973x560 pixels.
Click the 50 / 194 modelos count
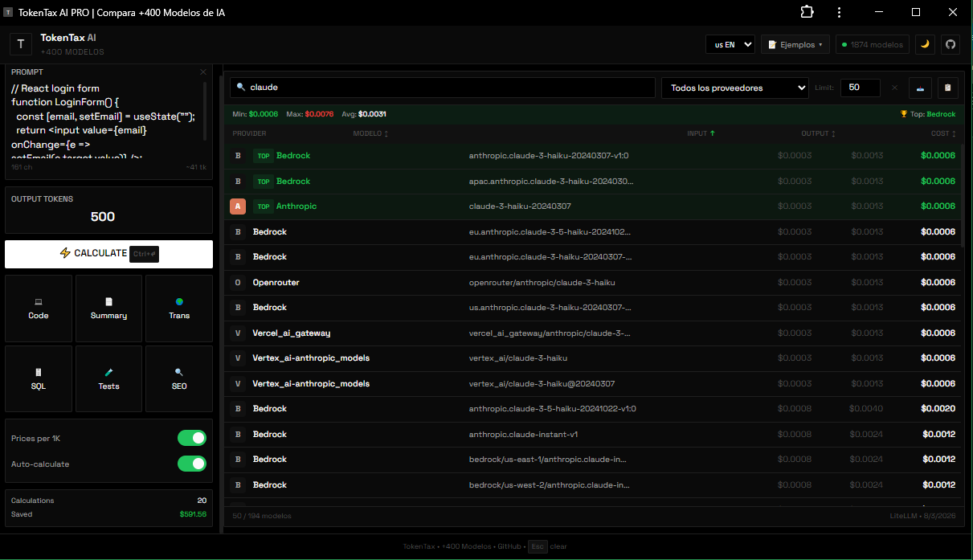[x=262, y=516]
